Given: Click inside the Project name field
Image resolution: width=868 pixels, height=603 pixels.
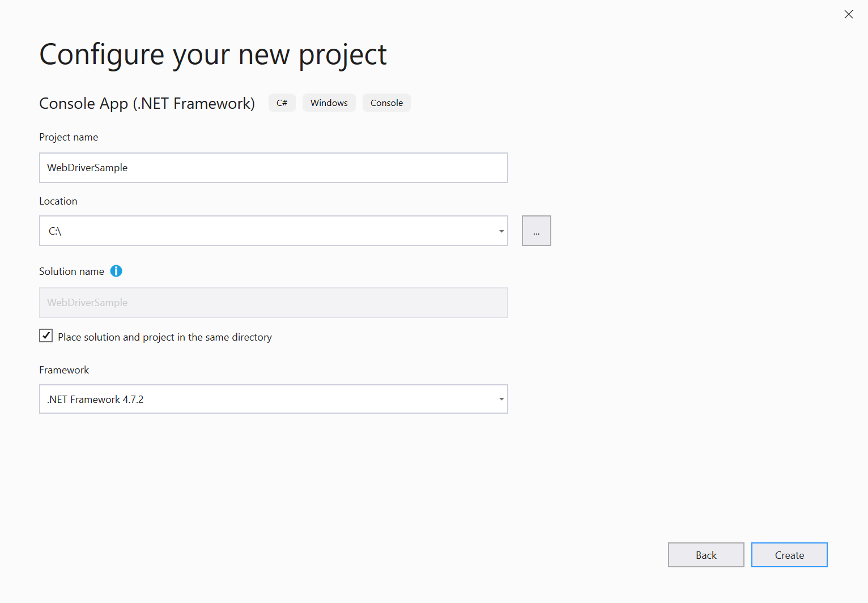Looking at the screenshot, I should click(x=274, y=168).
